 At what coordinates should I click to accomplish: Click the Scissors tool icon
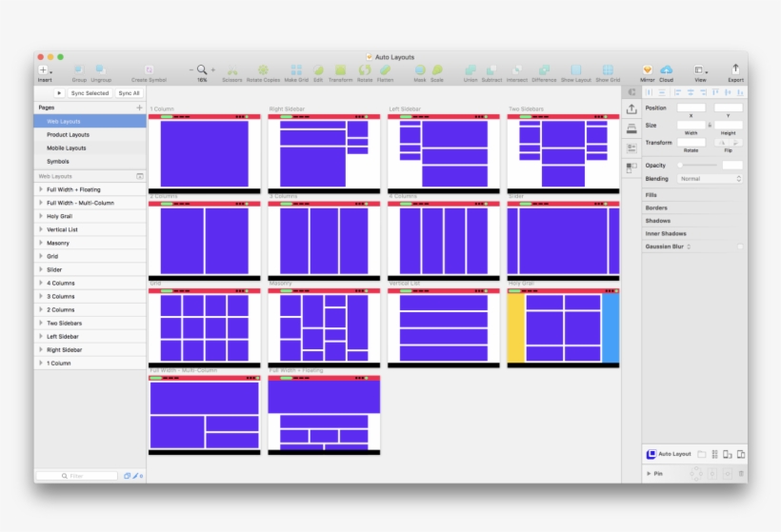[232, 70]
